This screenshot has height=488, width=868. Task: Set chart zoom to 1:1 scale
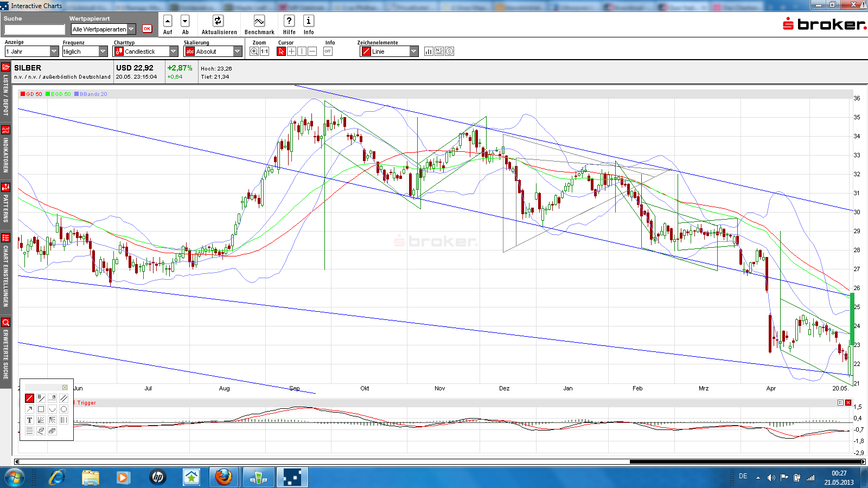tap(264, 51)
